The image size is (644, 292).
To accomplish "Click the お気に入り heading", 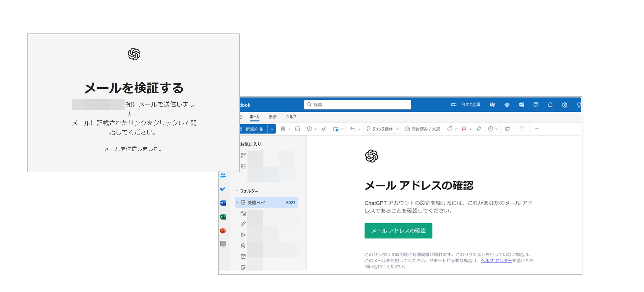I will pos(250,144).
